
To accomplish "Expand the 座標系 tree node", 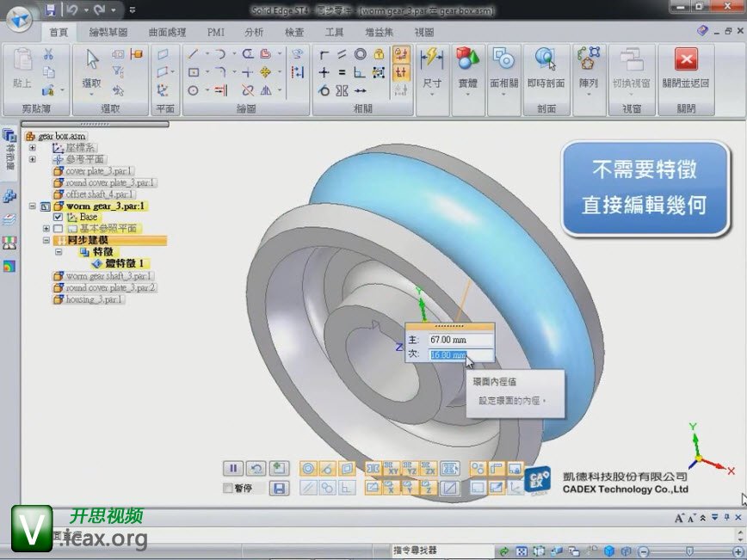I will tap(33, 148).
